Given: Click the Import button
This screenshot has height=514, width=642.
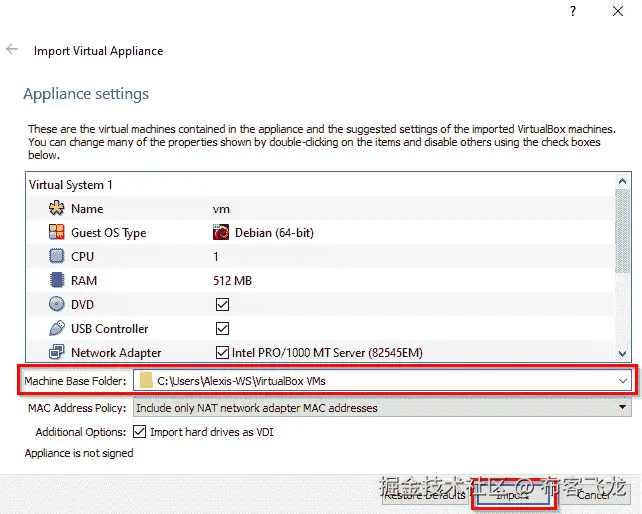Looking at the screenshot, I should tap(512, 495).
